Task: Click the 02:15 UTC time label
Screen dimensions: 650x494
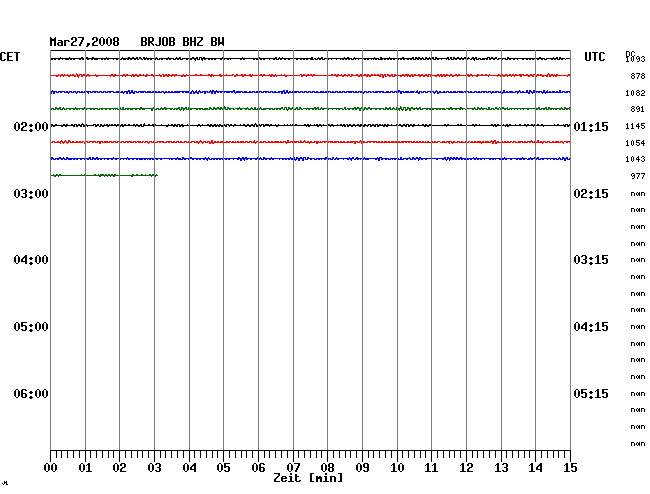Action: coord(591,194)
